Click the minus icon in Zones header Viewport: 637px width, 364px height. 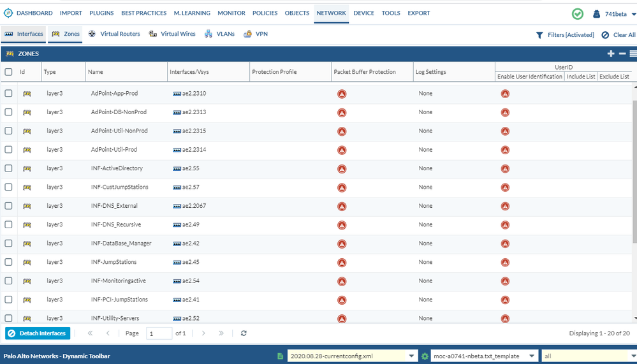click(622, 54)
